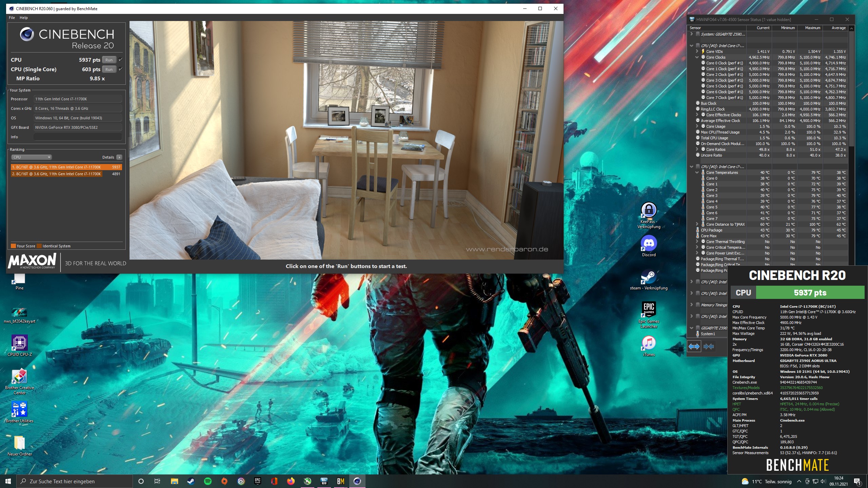Screen dimensions: 868x488
Task: Open the weather widget in the taskbar
Action: [766, 481]
